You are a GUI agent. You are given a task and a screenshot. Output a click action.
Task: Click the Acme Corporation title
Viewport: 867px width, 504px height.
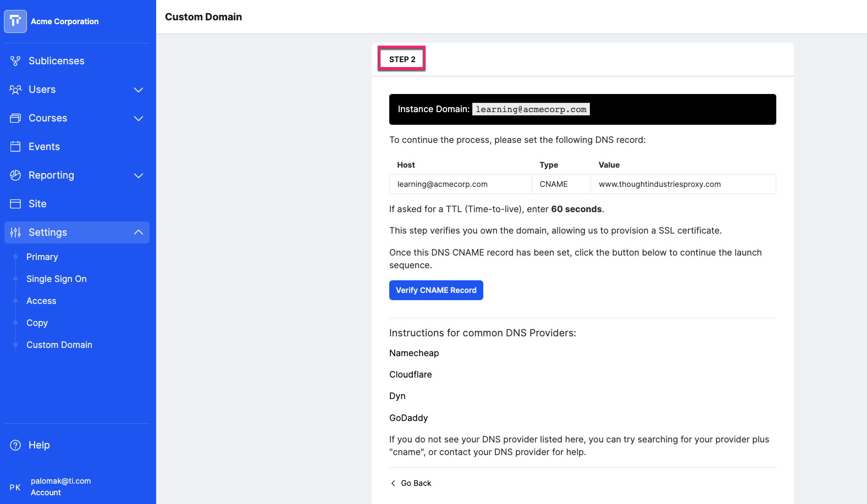(65, 21)
